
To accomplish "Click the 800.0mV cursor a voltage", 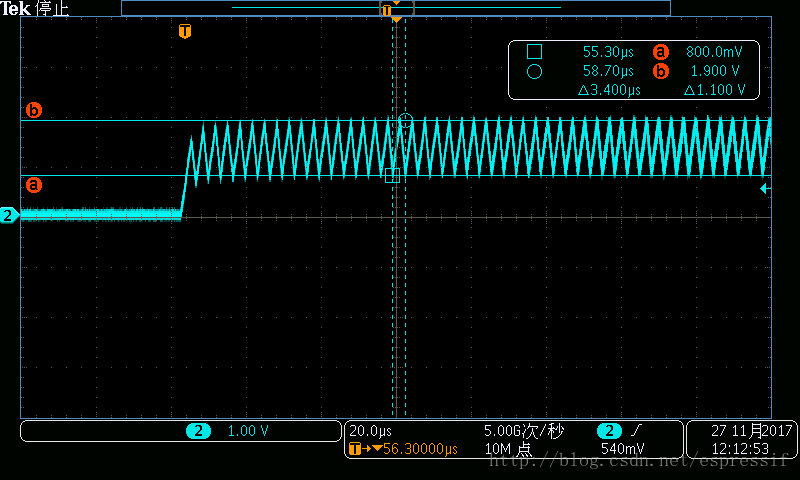I will pos(714,52).
